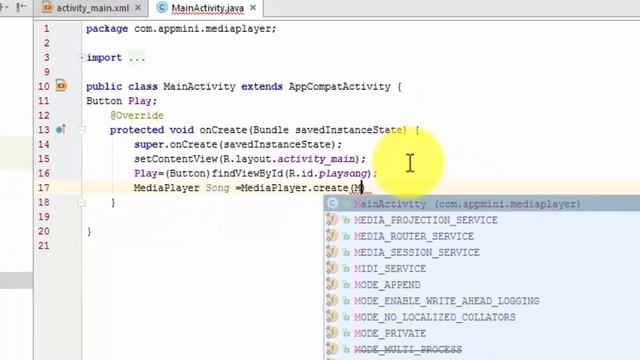Choose MEDIA_SESSION_SERVICE from autocomplete list
This screenshot has width=640, height=360.
click(x=482, y=253)
